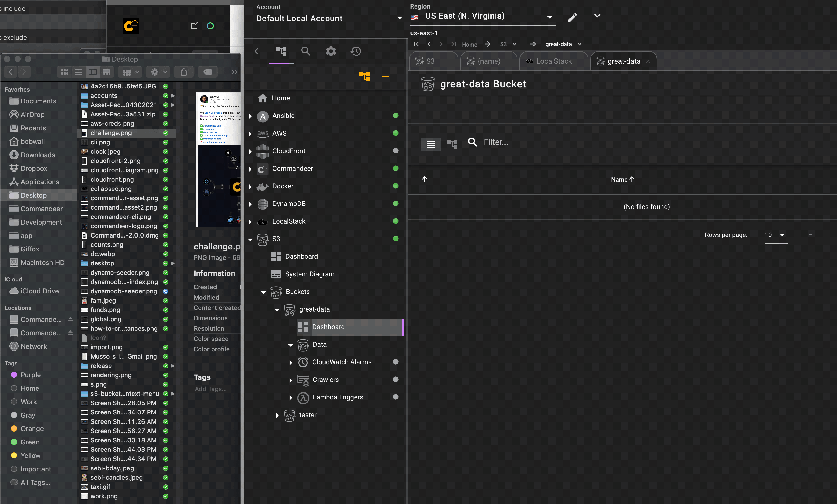Click the orange collapse-all dash icon
The height and width of the screenshot is (504, 837).
coord(385,77)
